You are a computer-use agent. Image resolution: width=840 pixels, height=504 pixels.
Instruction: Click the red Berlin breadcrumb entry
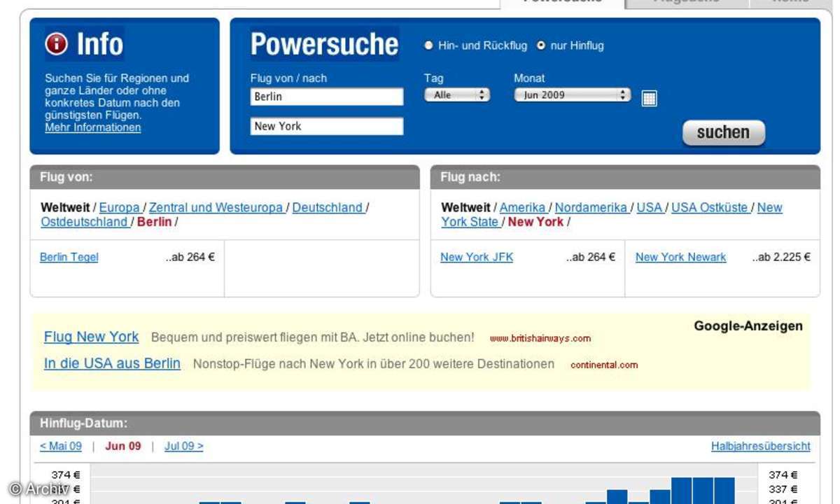tap(154, 222)
